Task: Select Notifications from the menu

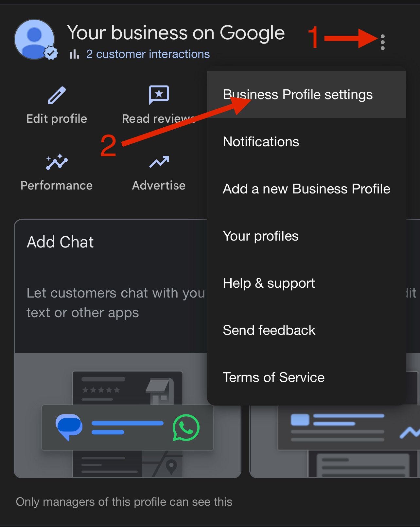Action: point(306,142)
